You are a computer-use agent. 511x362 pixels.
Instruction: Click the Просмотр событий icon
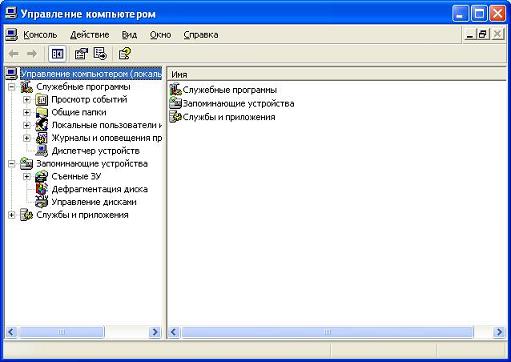point(42,100)
